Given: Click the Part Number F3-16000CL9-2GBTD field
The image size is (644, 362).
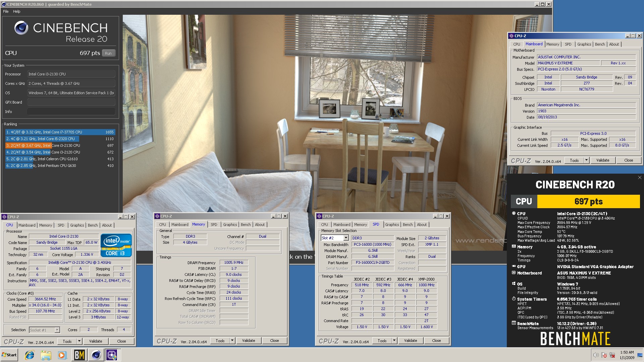Looking at the screenshot, I should 373,263.
